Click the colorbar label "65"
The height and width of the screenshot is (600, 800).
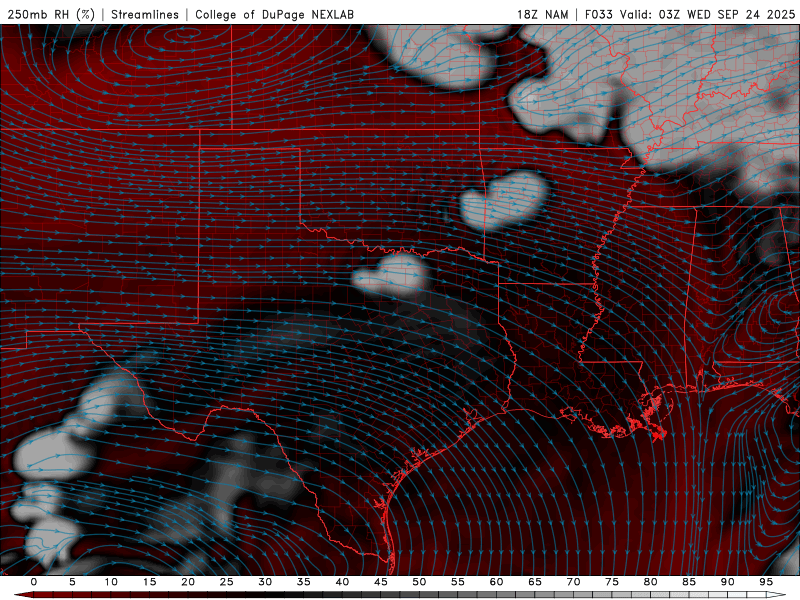click(535, 582)
